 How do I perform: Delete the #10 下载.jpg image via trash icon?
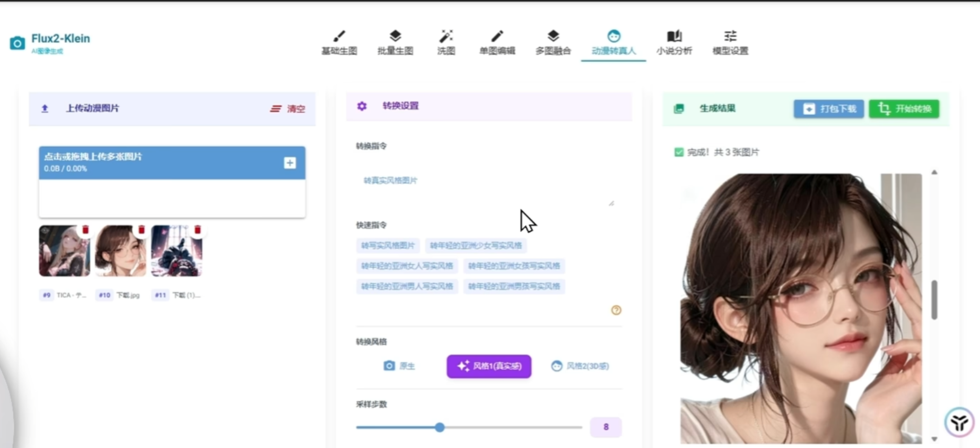click(x=142, y=230)
